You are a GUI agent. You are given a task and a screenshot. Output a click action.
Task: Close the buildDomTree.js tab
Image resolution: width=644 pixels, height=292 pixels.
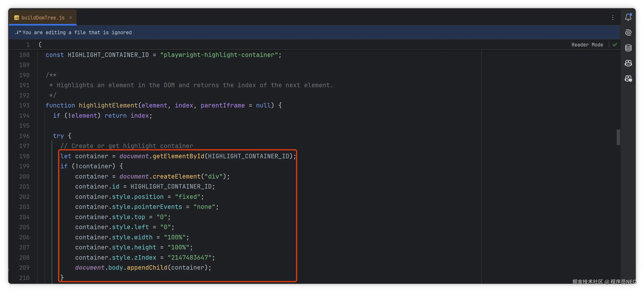coord(71,17)
